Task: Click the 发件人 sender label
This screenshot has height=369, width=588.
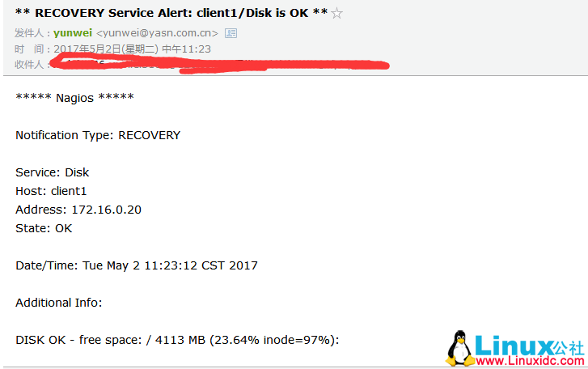Action: [x=29, y=33]
